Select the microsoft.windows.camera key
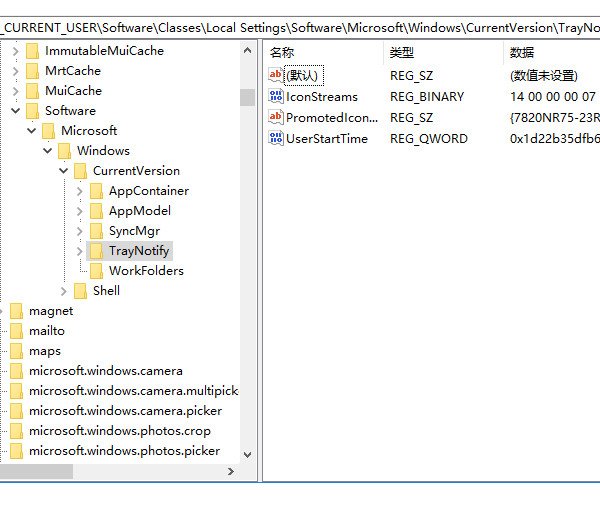This screenshot has height=508, width=600. point(105,371)
